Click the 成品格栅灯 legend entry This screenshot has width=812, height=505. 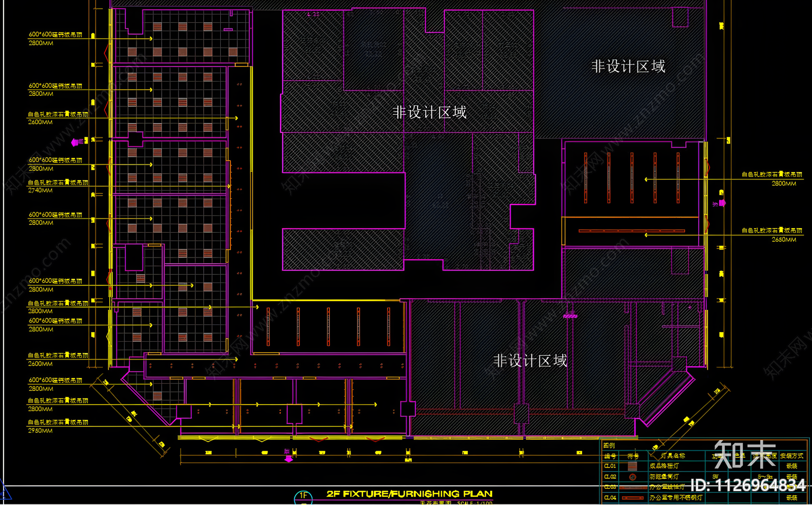point(664,466)
